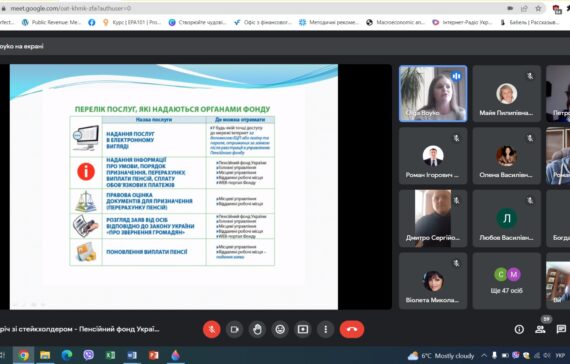570x364 pixels.
Task: Click the "Ще 47 осіб" tile
Action: (x=506, y=281)
